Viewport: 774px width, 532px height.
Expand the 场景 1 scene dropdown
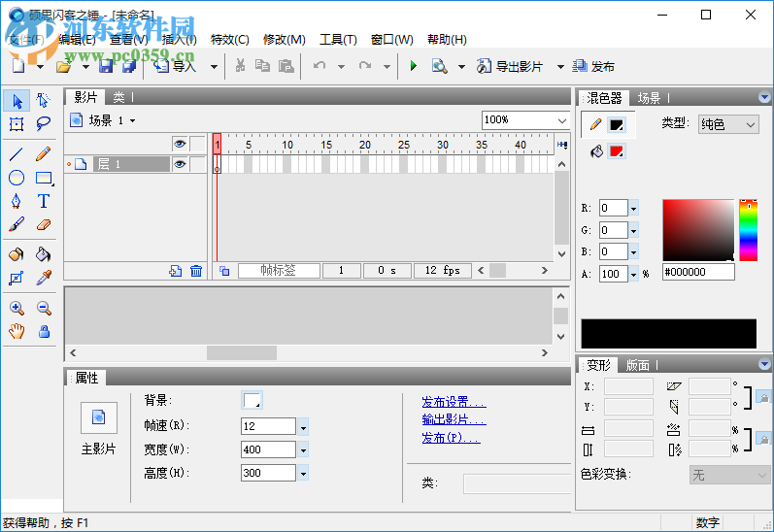(132, 121)
